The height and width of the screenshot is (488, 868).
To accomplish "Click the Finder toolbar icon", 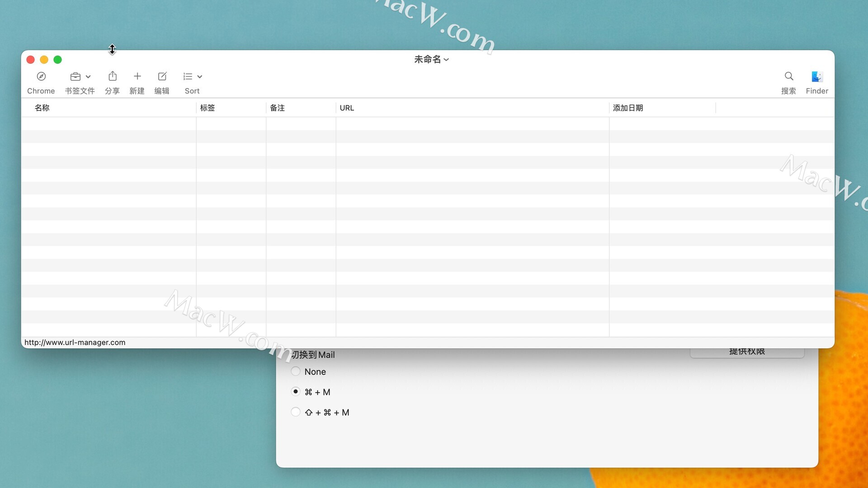I will coord(817,76).
